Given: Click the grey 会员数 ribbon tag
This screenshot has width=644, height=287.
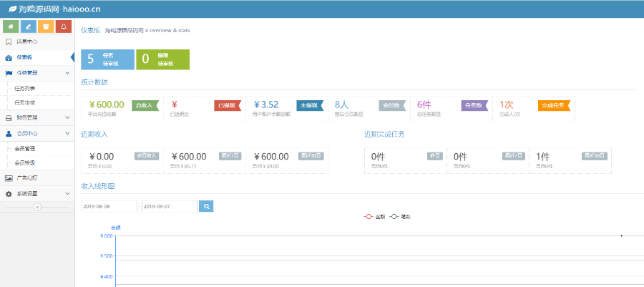Looking at the screenshot, I should [x=392, y=105].
